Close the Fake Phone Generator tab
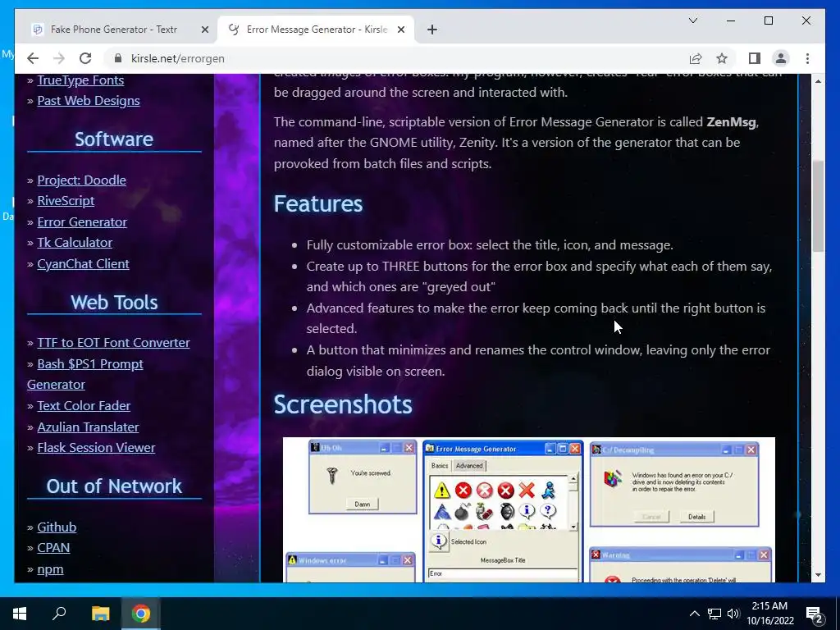The width and height of the screenshot is (840, 630). 204,30
